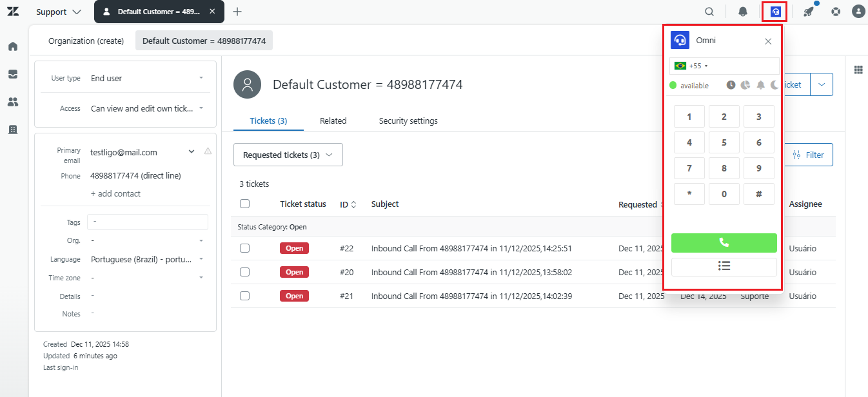
Task: Dial digit 1 on keypad
Action: (x=689, y=117)
